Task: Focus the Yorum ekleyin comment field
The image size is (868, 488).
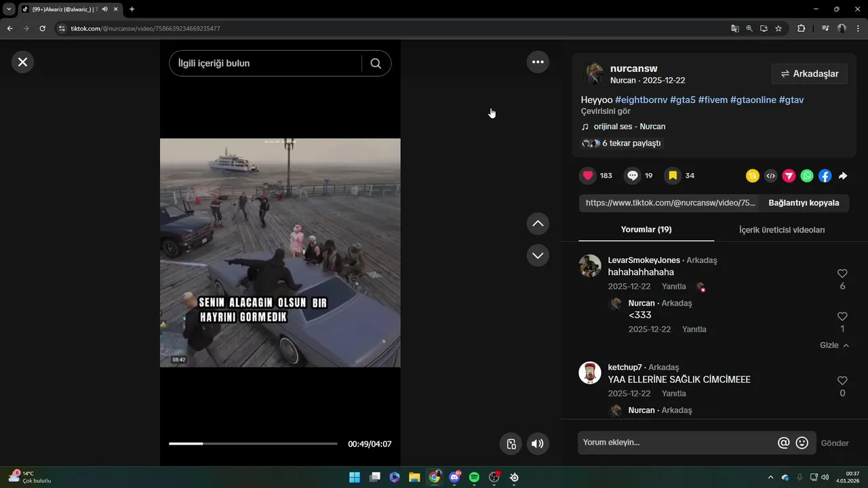Action: 677,443
